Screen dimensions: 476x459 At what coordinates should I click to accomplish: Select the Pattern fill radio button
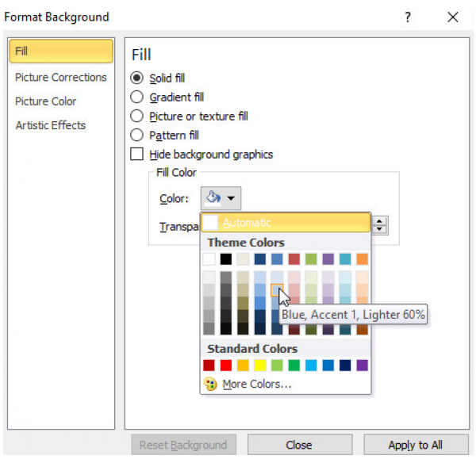137,136
